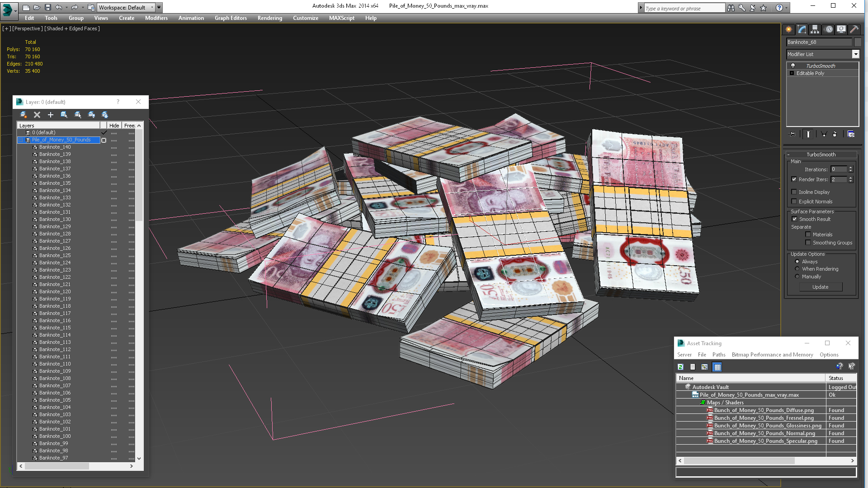This screenshot has width=868, height=488.
Task: Open the Modifier List dropdown
Action: point(855,54)
